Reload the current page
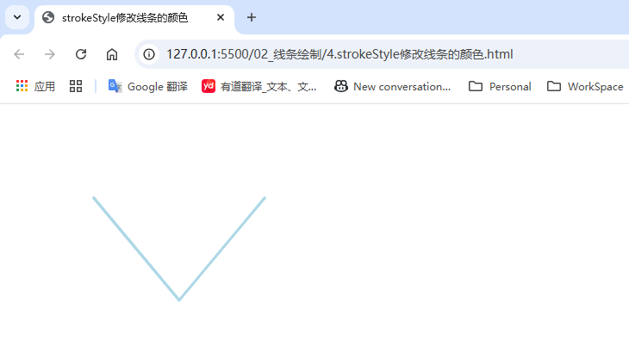Image resolution: width=629 pixels, height=364 pixels. pos(81,54)
